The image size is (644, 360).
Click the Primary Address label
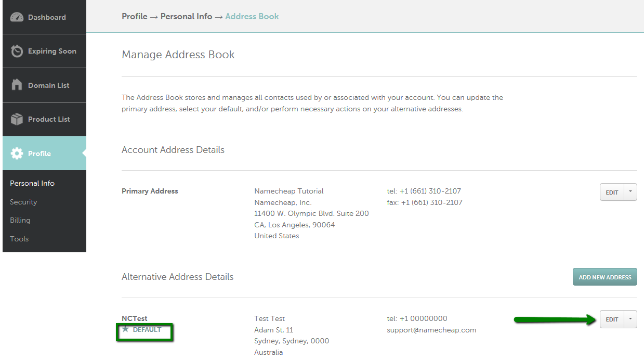click(x=150, y=191)
